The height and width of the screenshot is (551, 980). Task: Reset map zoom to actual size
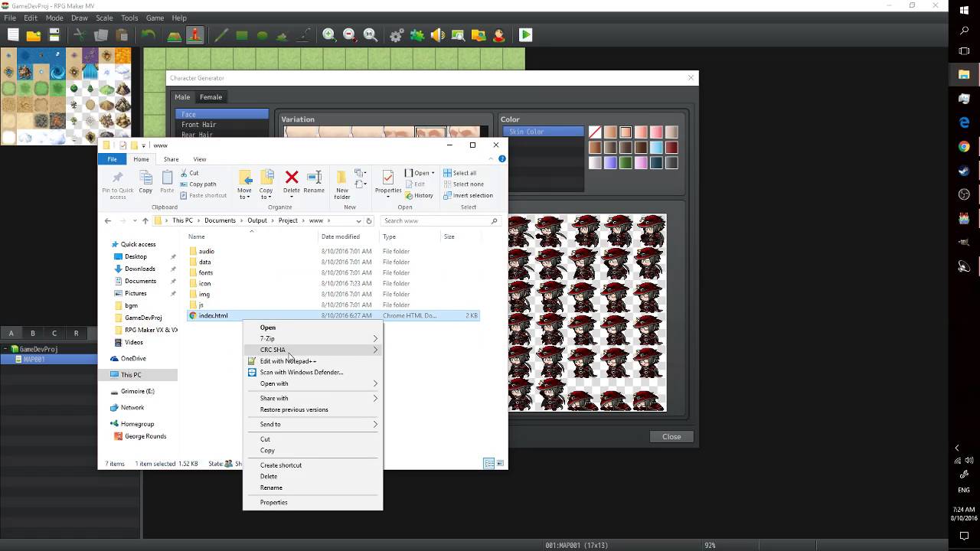tap(371, 35)
